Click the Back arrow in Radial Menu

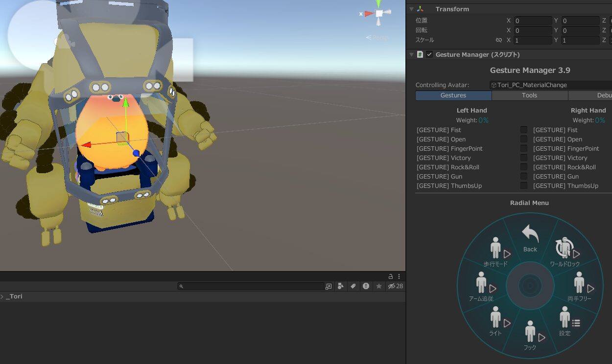pos(530,238)
